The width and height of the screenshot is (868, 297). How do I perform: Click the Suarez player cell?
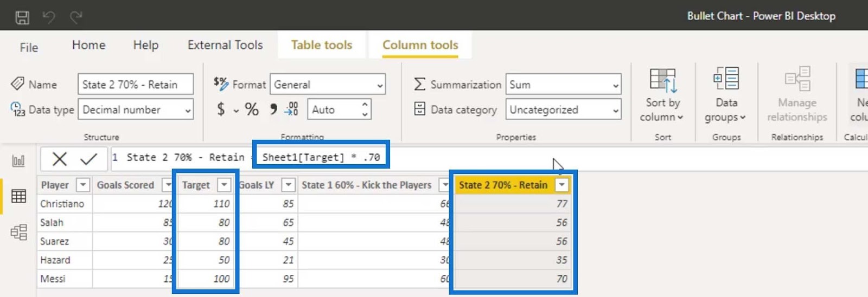(x=65, y=241)
